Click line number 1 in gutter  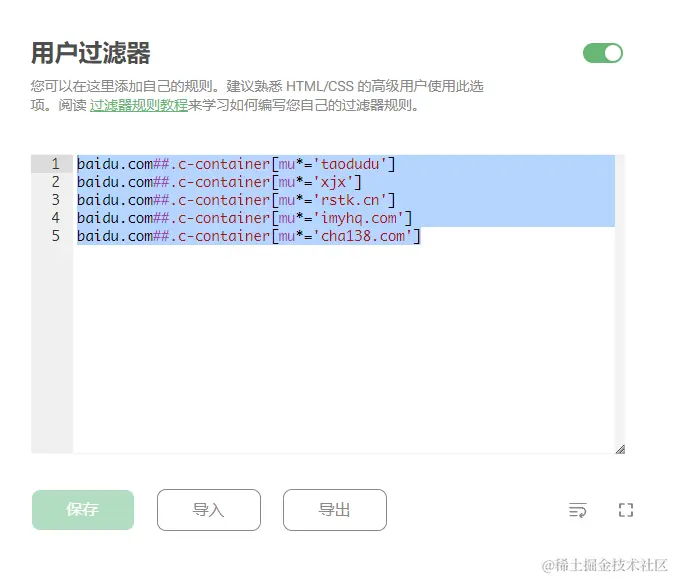(55, 164)
